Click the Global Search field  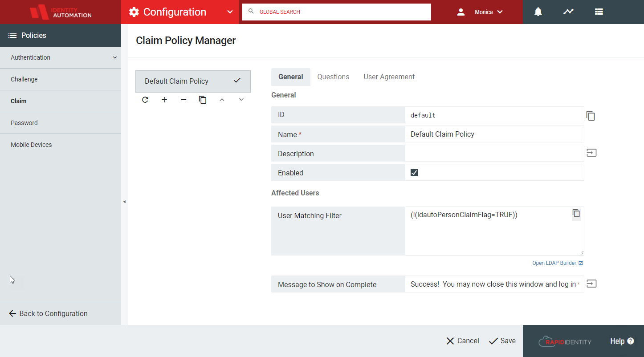[337, 12]
